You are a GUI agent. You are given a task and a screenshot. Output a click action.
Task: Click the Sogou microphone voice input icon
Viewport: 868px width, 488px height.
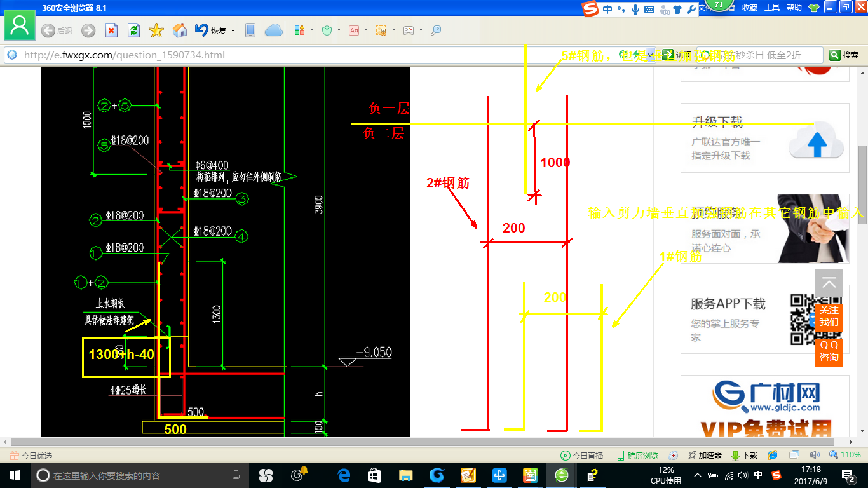coord(635,10)
